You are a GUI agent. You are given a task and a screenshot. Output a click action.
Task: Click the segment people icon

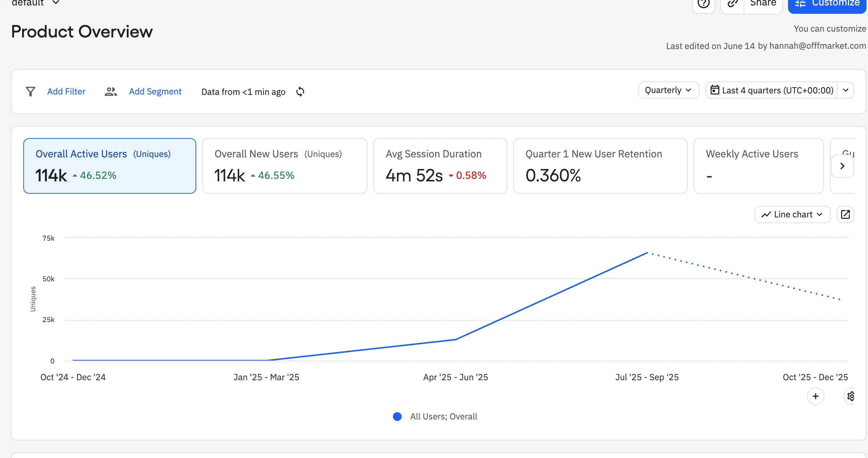(x=110, y=92)
